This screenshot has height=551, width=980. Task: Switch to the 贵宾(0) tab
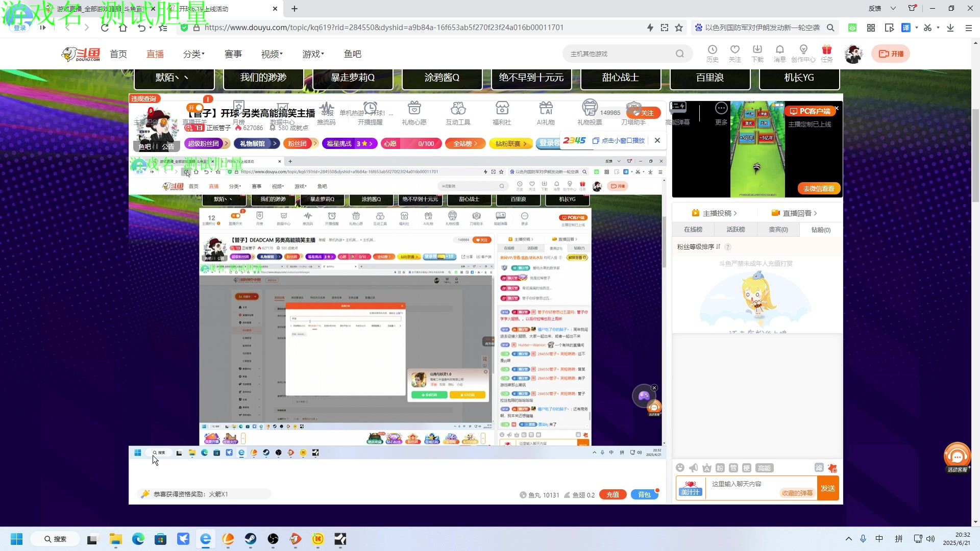coord(778,230)
